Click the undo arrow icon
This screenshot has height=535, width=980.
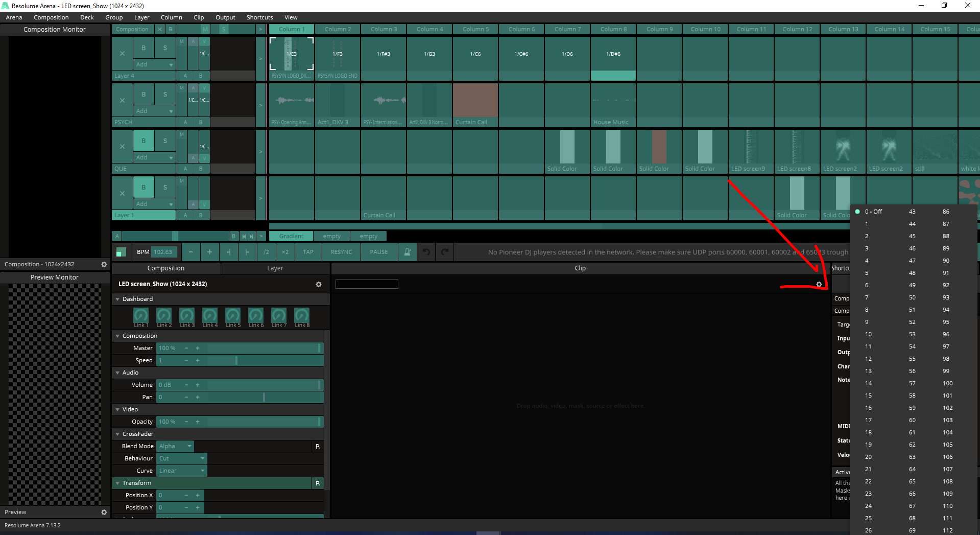point(426,252)
